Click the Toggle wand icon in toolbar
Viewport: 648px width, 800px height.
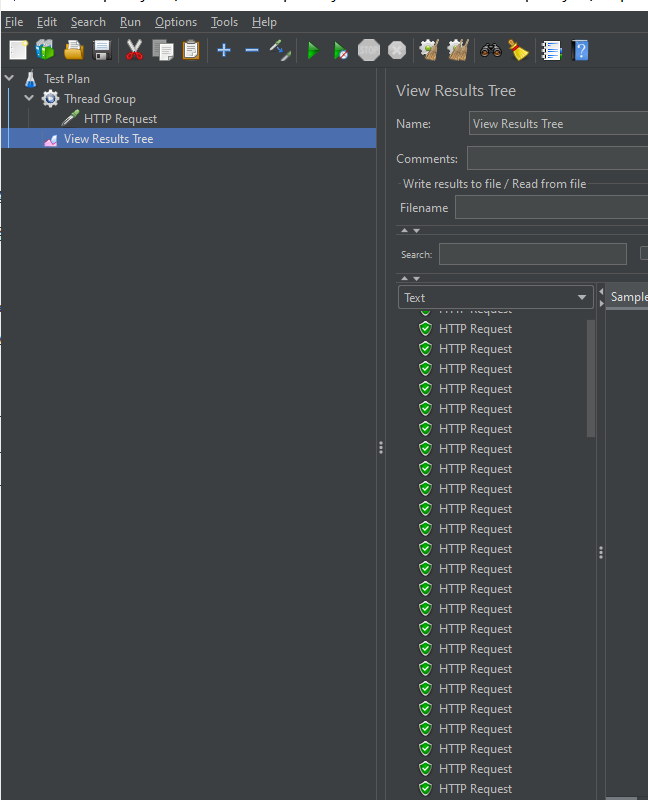(x=281, y=50)
